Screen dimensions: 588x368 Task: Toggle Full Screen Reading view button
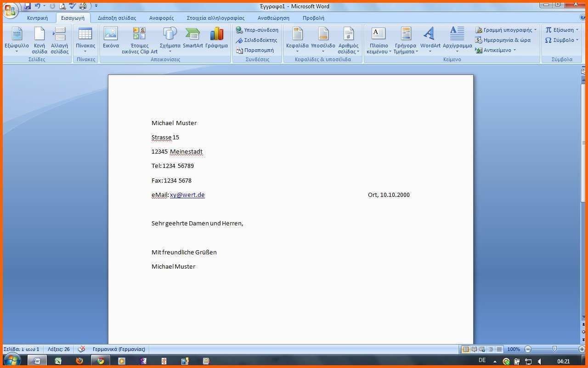[x=475, y=350]
